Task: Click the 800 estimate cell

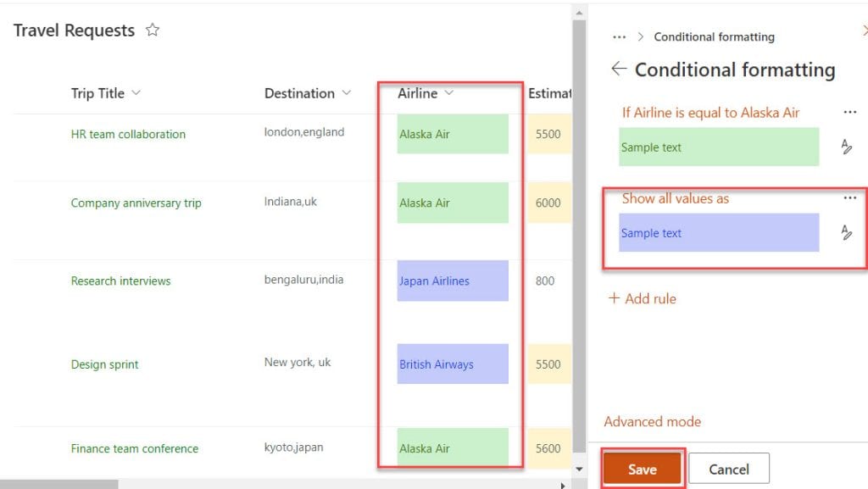Action: pos(545,281)
